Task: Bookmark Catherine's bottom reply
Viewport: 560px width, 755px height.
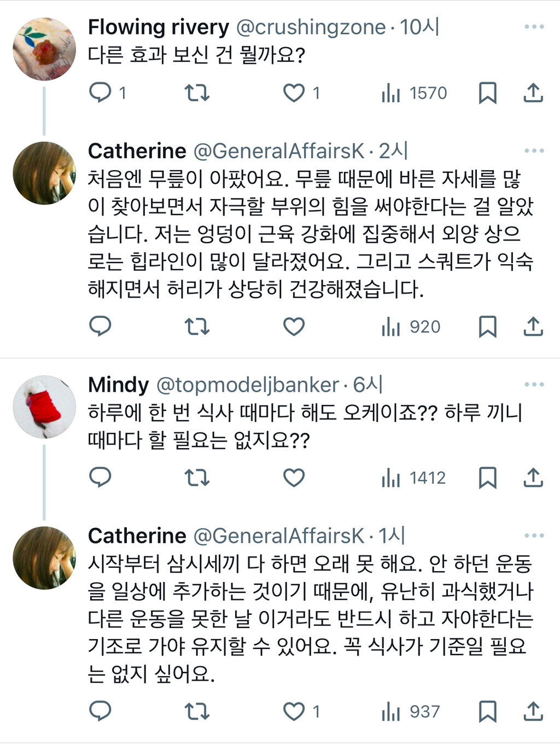Action: pos(487,712)
